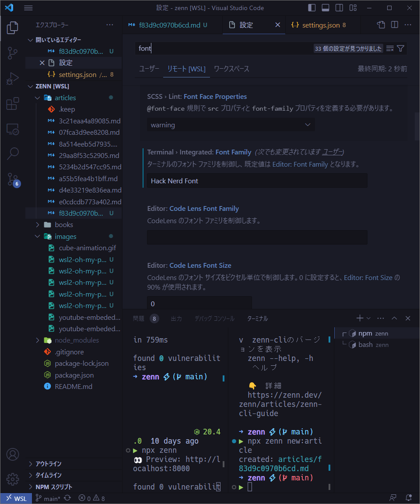Open the Extensions view icon

(13, 104)
